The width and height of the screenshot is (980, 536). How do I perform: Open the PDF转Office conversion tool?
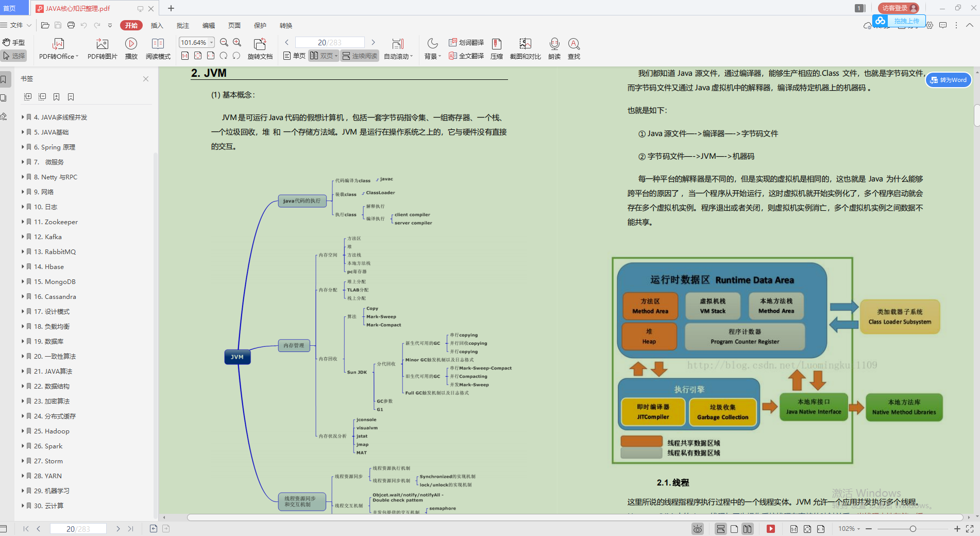(58, 48)
